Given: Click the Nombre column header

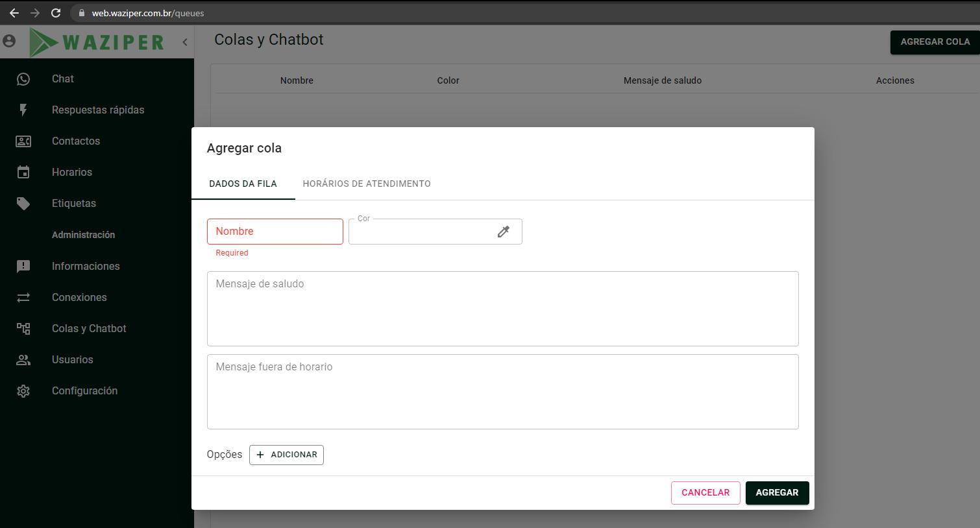Looking at the screenshot, I should (x=297, y=80).
